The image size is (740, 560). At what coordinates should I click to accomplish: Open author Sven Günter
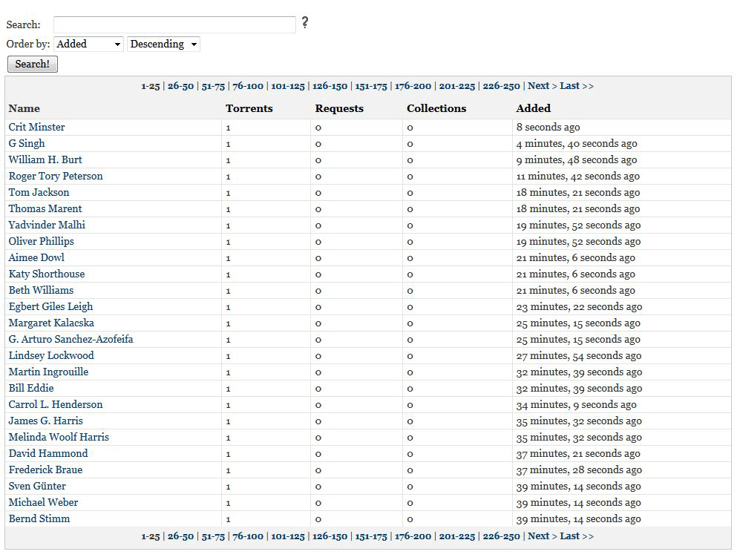37,487
